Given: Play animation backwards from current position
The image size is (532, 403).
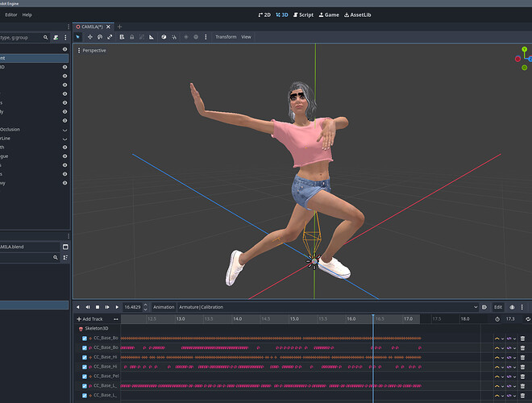Looking at the screenshot, I should point(77,307).
